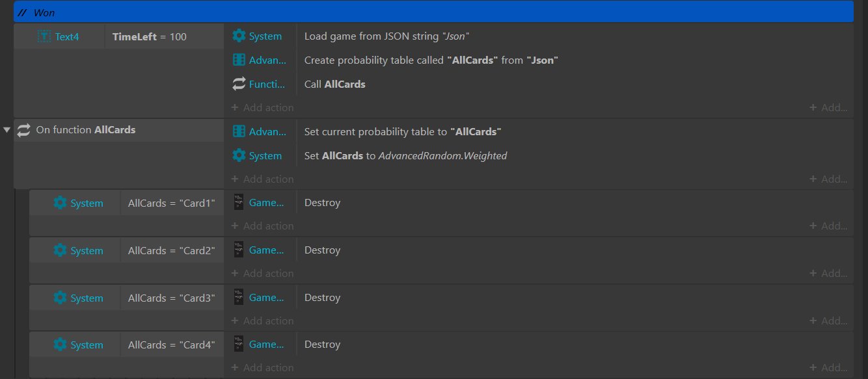This screenshot has width=868, height=379.
Task: Select the TimeLeft = 100 condition
Action: 150,37
